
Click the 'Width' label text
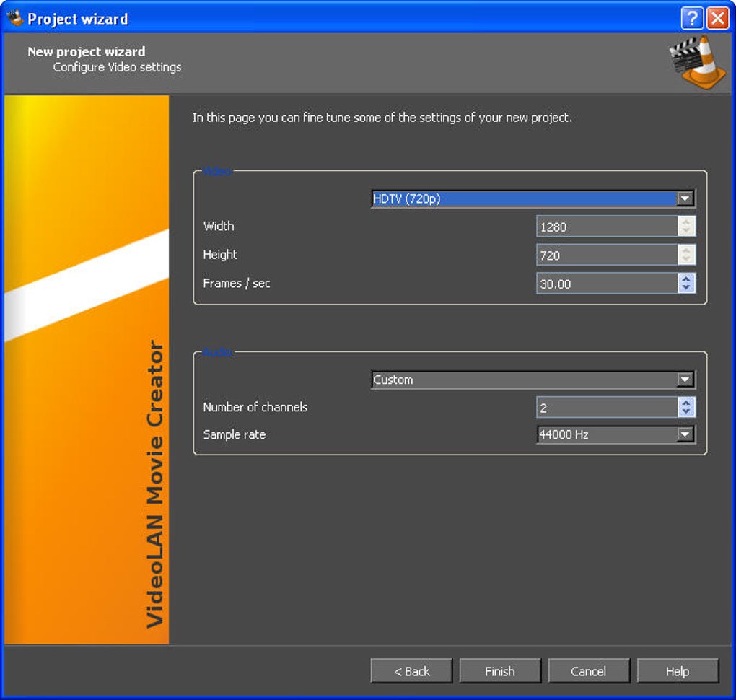point(219,226)
